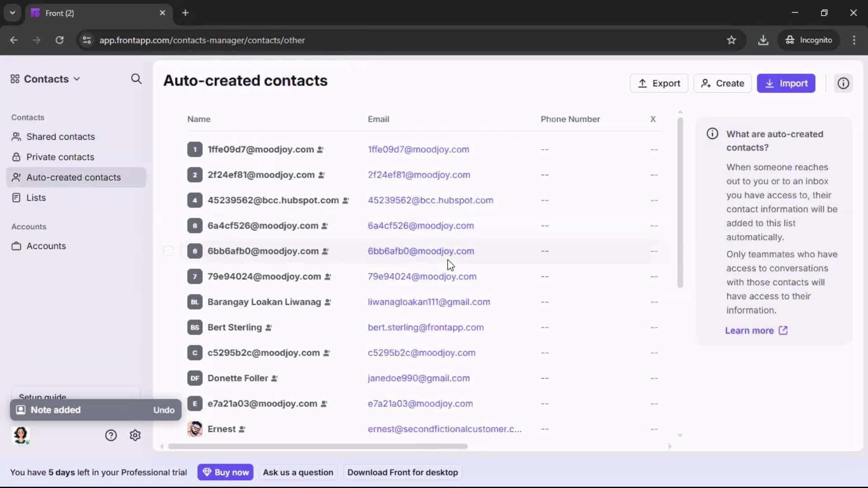Click the Incognito indicator in the address bar
Screen dimensions: 868x488
tap(809, 40)
